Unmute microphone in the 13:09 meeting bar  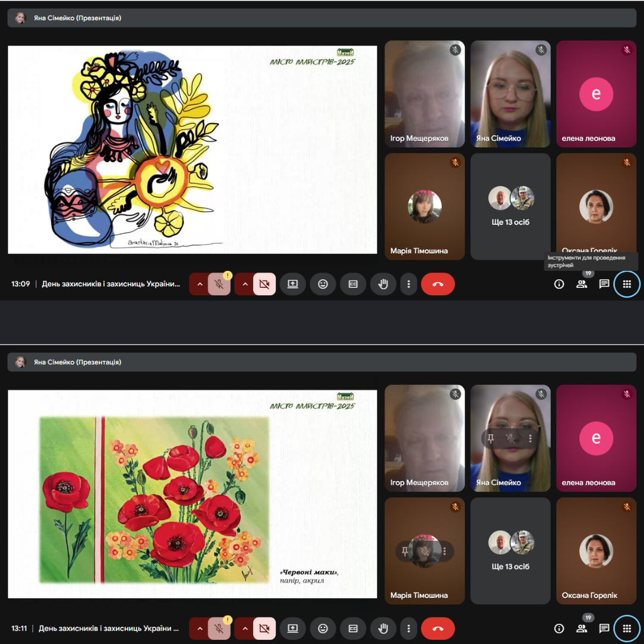[219, 284]
